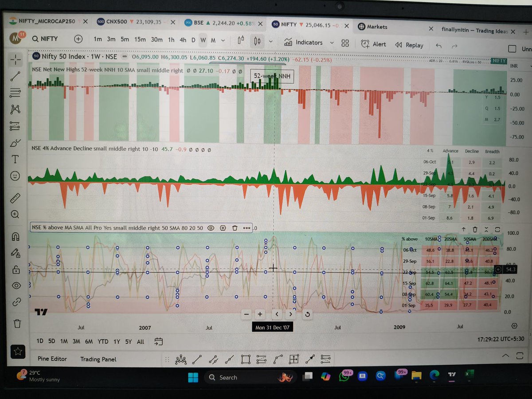
Task: Open the favorites star toolbar button
Action: coord(18,352)
